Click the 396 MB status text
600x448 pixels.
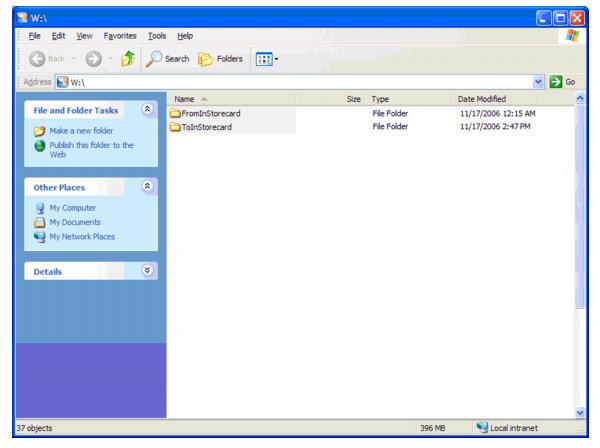(x=433, y=428)
